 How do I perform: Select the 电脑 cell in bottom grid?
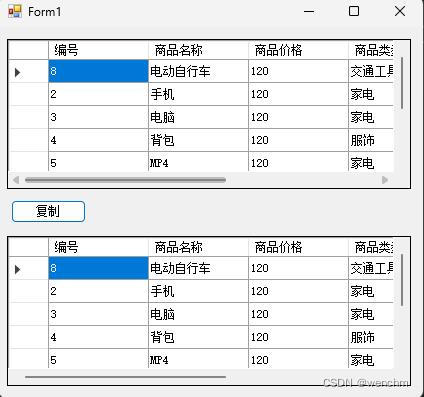click(198, 314)
